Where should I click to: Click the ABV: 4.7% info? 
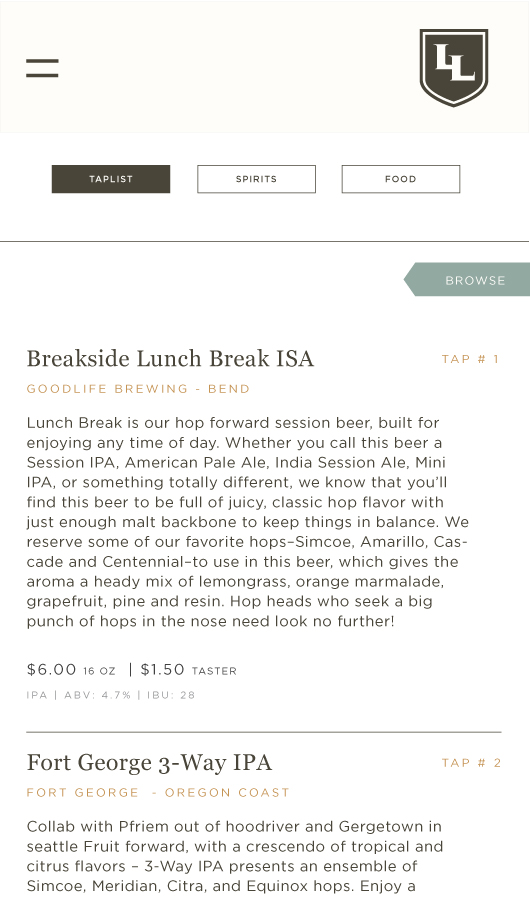click(98, 695)
